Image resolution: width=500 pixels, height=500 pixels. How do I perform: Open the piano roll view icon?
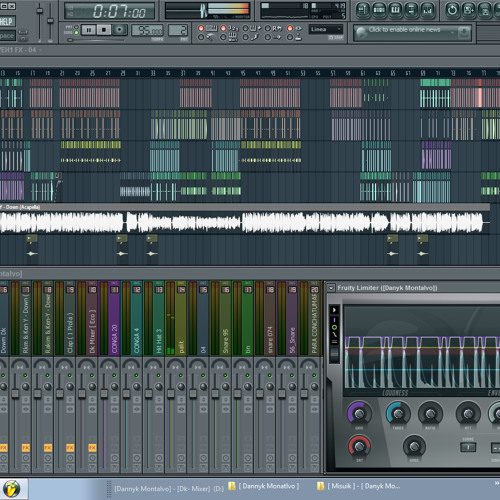(395, 10)
